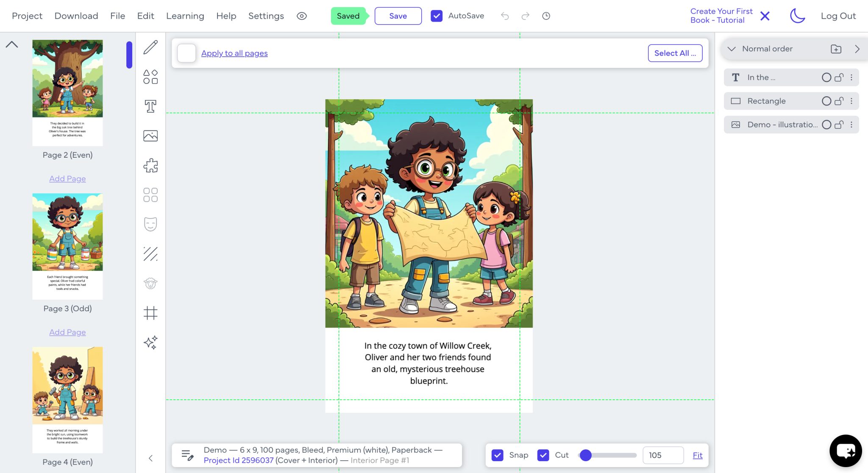This screenshot has width=868, height=473.
Task: Select the Text tool icon
Action: point(150,106)
